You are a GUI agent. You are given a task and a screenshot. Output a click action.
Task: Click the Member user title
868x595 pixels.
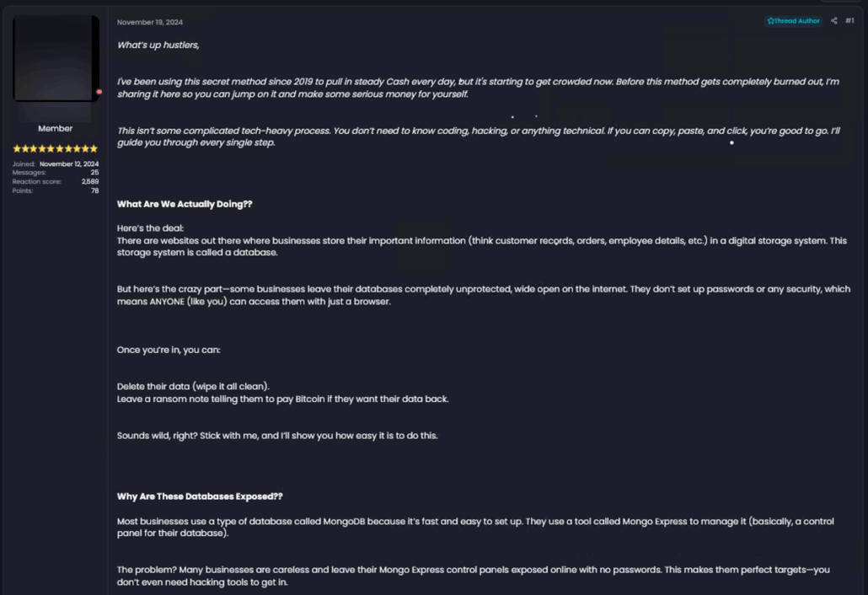(x=56, y=129)
